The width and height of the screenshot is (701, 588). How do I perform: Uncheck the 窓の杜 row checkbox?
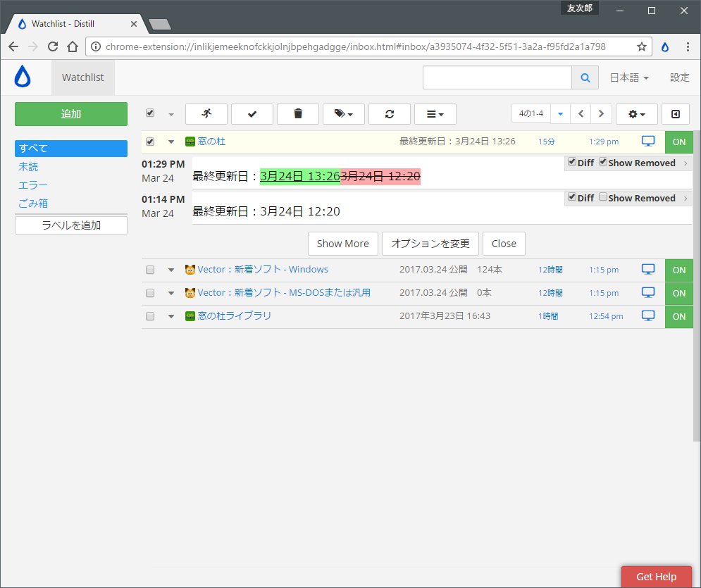(x=150, y=142)
